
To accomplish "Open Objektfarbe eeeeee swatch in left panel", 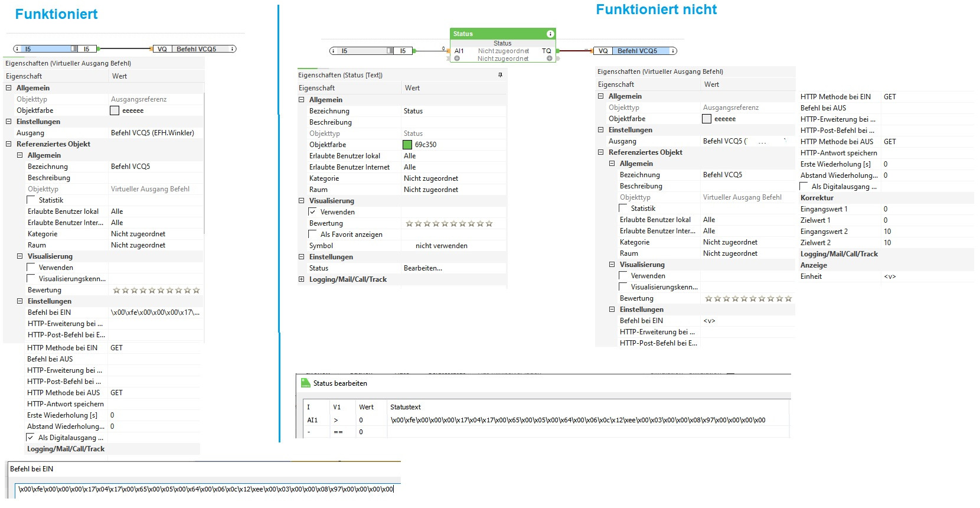I will (115, 110).
